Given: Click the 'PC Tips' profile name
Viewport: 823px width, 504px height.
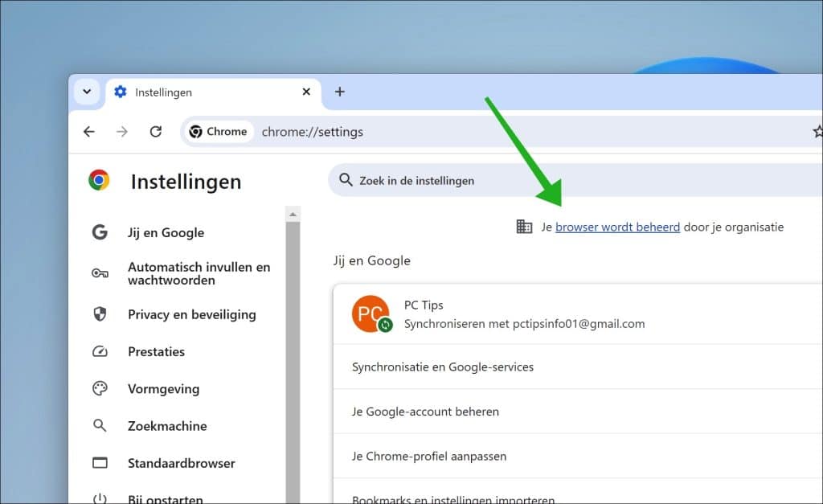Looking at the screenshot, I should point(424,305).
